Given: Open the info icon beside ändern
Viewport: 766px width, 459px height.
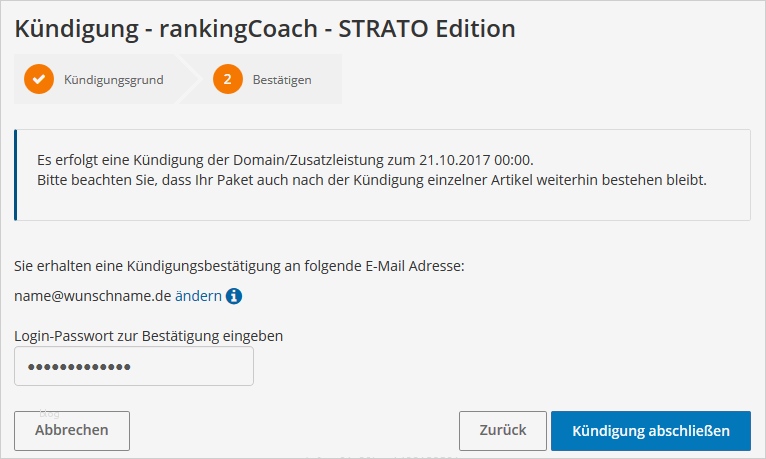Looking at the screenshot, I should tap(234, 296).
